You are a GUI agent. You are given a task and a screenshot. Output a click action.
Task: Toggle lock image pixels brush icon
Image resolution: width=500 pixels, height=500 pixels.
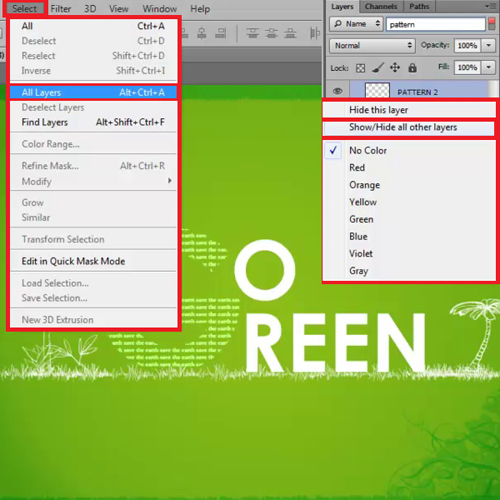[378, 68]
